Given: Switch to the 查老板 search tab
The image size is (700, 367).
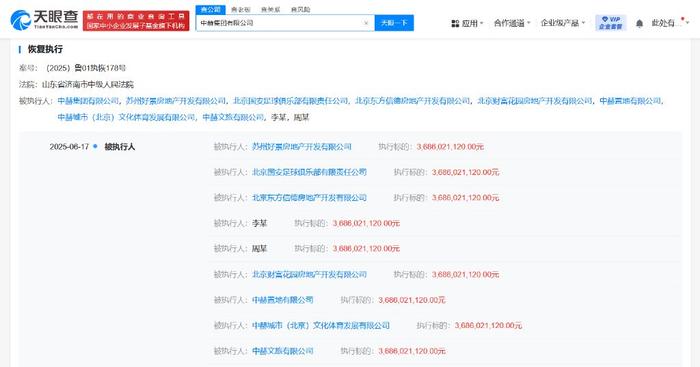Looking at the screenshot, I should click(241, 9).
